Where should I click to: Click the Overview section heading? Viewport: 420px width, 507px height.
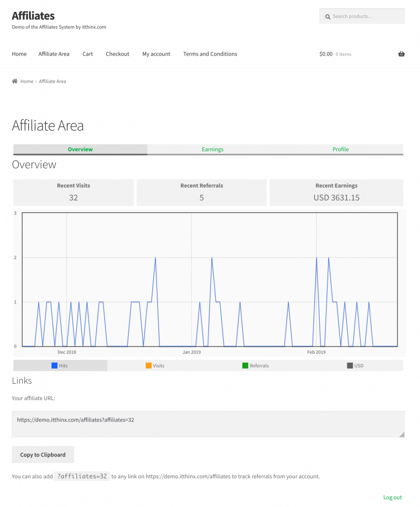(x=34, y=164)
